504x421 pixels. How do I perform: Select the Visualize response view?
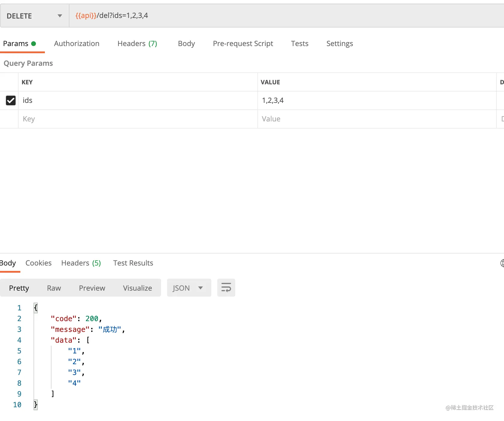(x=137, y=288)
